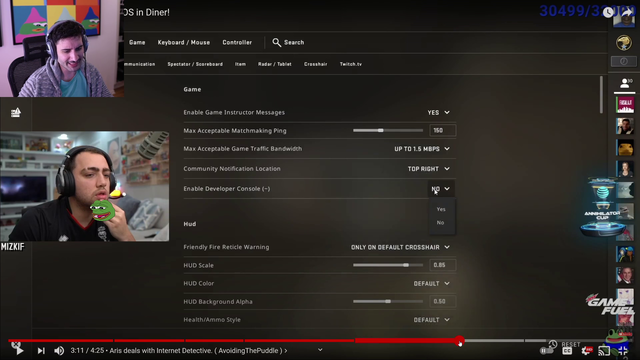Select the pink city-skyline friend avatar

pos(625,104)
